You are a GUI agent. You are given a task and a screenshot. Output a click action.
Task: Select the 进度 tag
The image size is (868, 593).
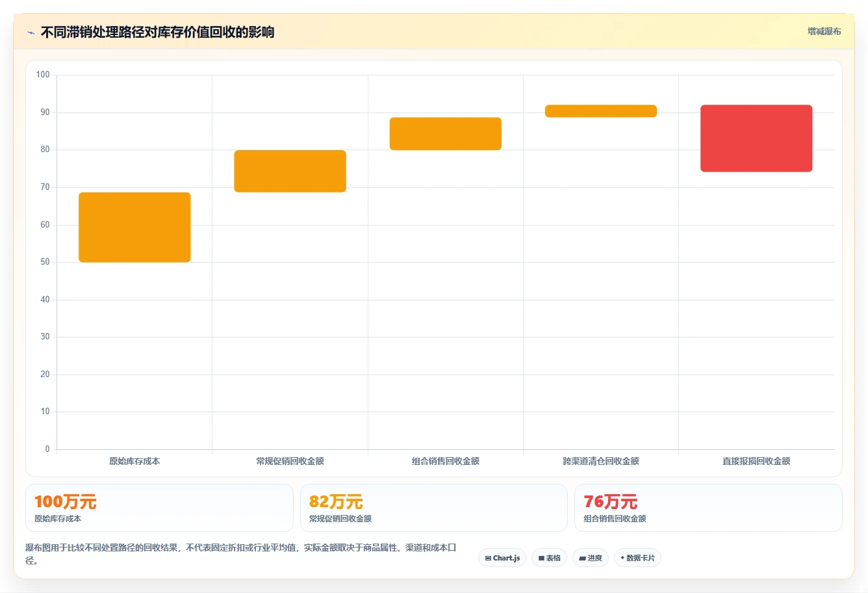[590, 558]
